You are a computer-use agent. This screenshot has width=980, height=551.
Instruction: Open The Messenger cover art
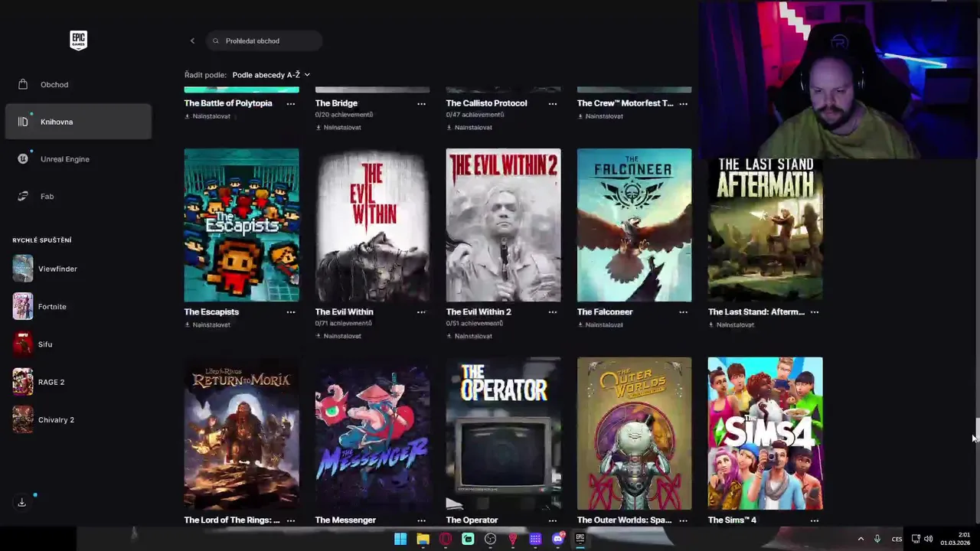(x=373, y=433)
